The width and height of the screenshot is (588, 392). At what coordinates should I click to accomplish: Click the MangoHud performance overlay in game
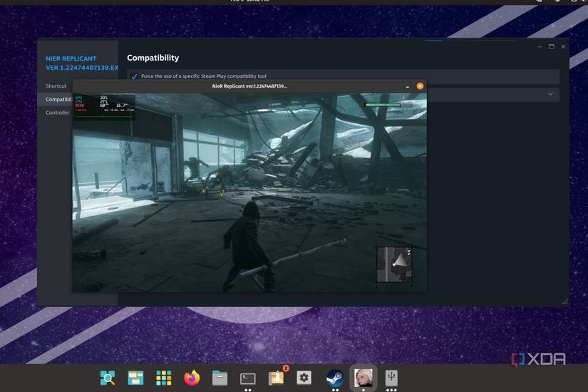[x=104, y=106]
